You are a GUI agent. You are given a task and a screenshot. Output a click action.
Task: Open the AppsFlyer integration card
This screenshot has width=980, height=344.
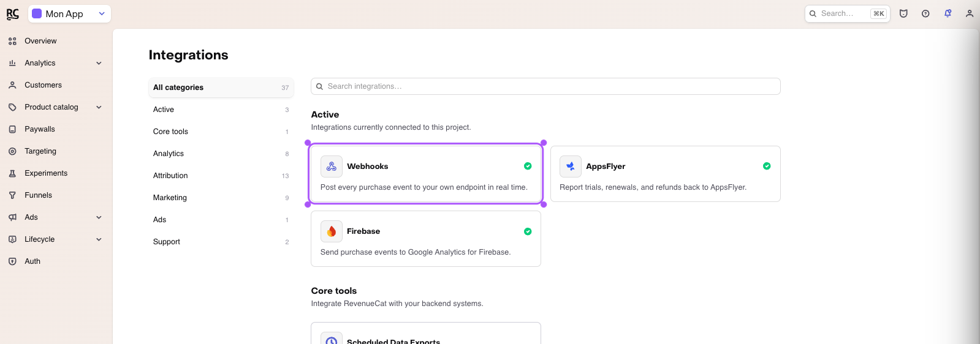pos(666,174)
